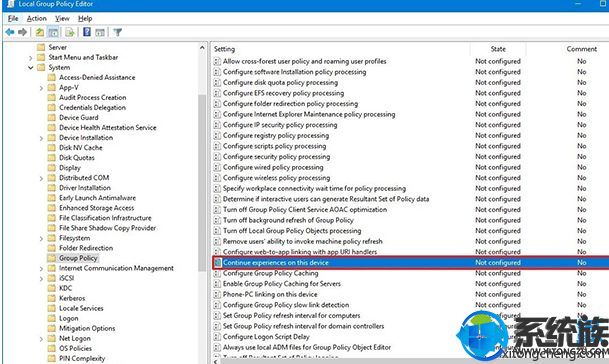Click the System folder icon in the tree
Image resolution: width=609 pixels, height=364 pixels.
[x=41, y=67]
